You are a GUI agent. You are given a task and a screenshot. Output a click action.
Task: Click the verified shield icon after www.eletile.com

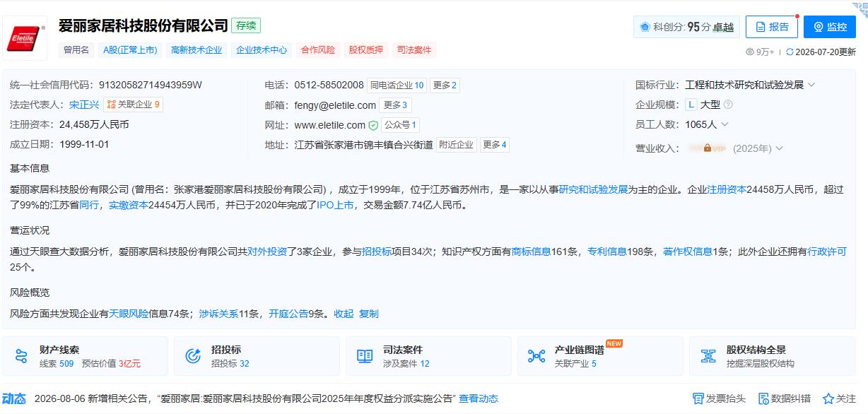pyautogui.click(x=373, y=125)
